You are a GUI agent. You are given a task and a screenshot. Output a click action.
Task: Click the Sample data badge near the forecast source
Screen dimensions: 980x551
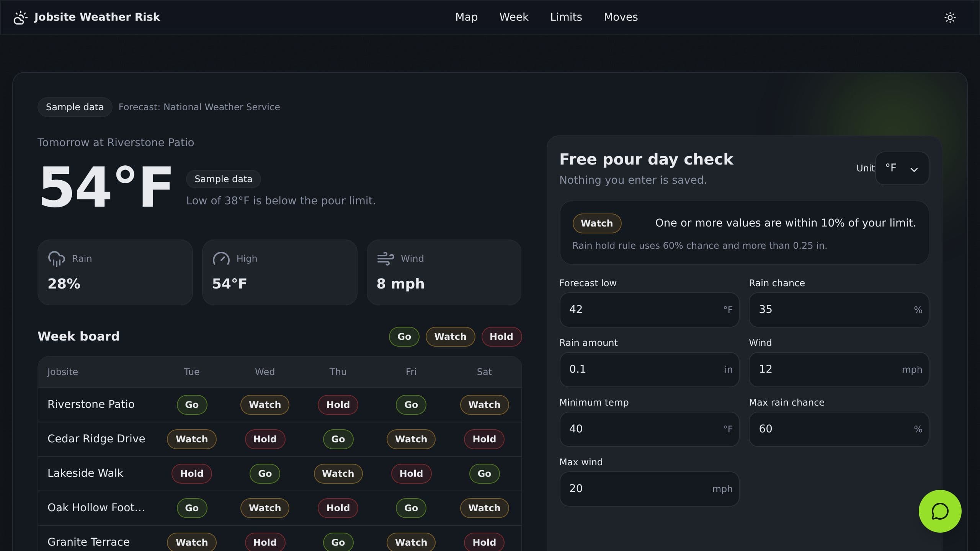pos(75,107)
